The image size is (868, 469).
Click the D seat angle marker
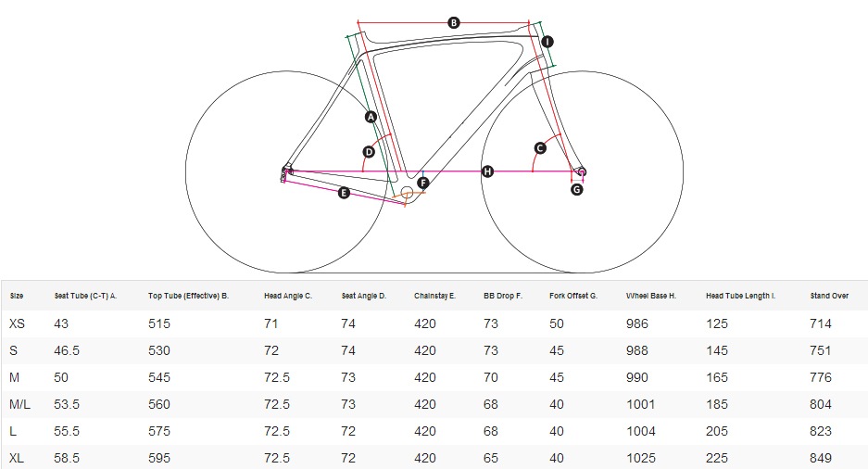click(369, 152)
